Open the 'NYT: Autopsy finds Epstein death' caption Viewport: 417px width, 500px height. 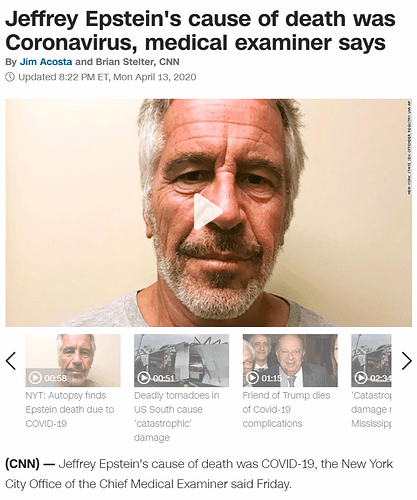70,409
